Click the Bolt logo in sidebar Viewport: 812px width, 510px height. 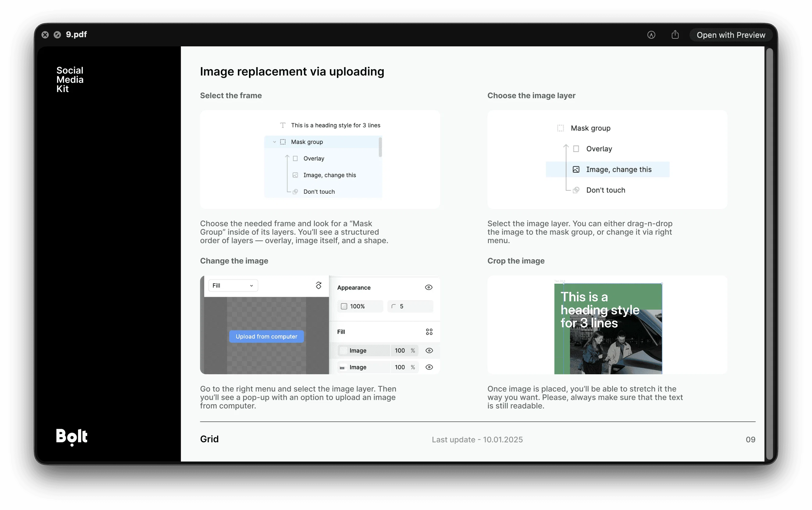71,437
